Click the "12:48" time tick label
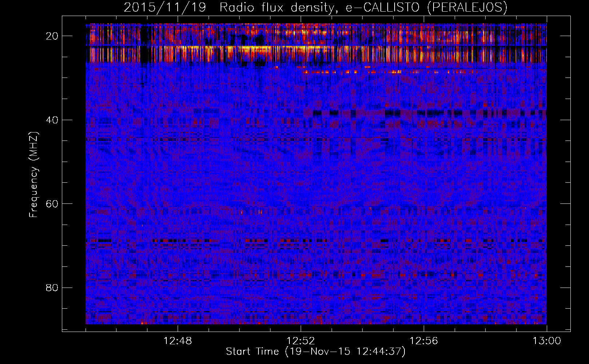This screenshot has width=589, height=364. point(178,341)
